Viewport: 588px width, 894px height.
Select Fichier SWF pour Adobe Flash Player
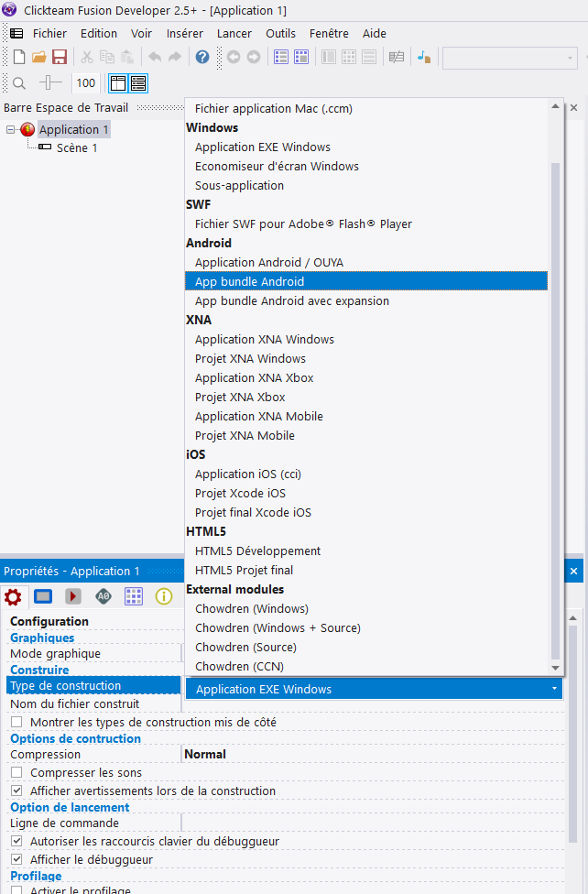366,224
